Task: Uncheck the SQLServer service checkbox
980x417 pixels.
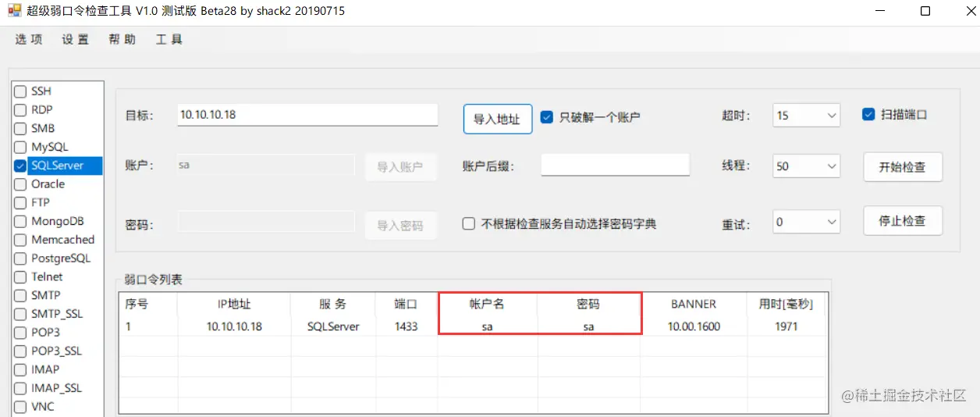Action: [x=20, y=166]
